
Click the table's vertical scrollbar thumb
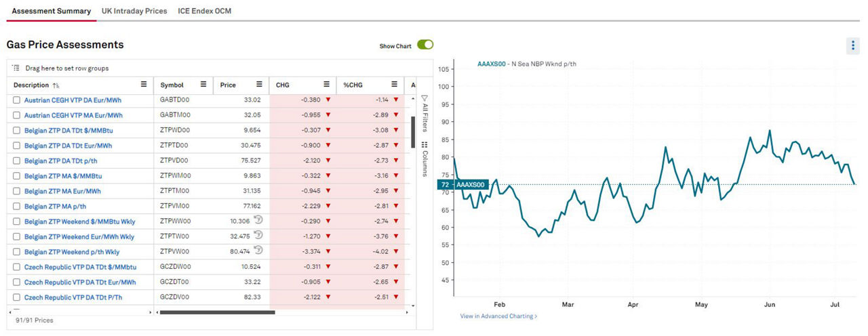point(413,131)
